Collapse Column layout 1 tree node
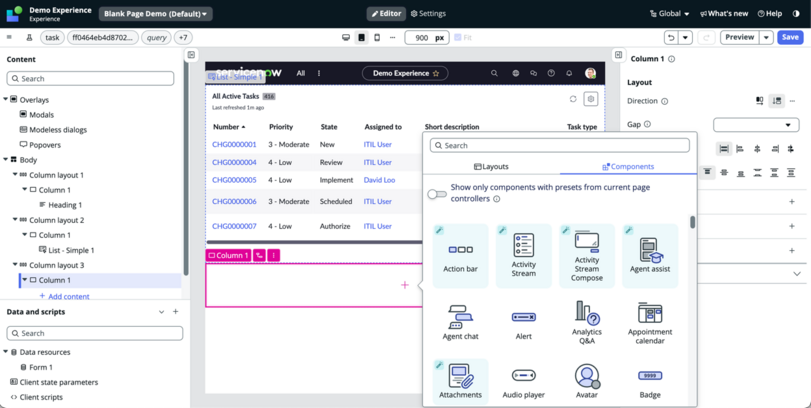The image size is (811, 408). tap(15, 175)
